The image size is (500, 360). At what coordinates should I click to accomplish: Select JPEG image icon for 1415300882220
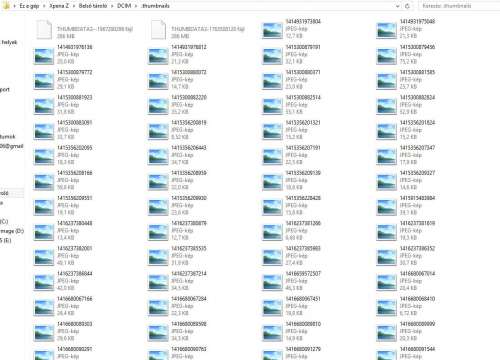158,106
